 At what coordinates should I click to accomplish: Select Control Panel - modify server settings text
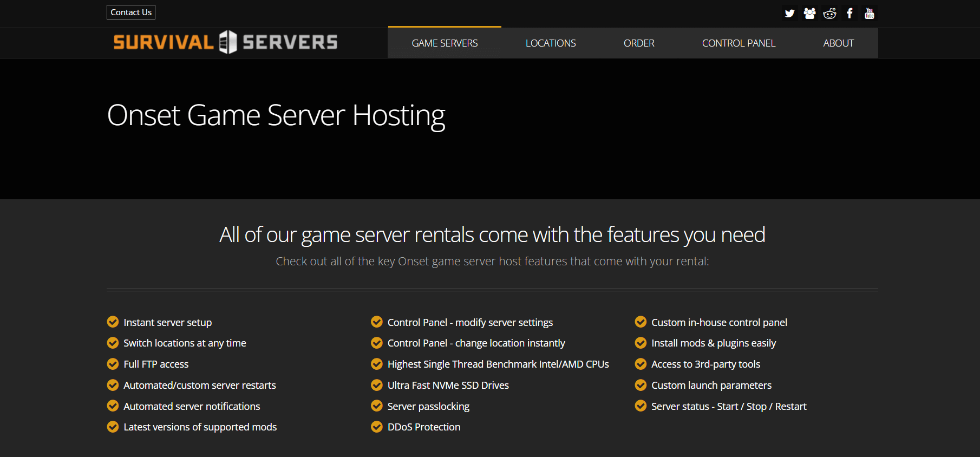470,323
